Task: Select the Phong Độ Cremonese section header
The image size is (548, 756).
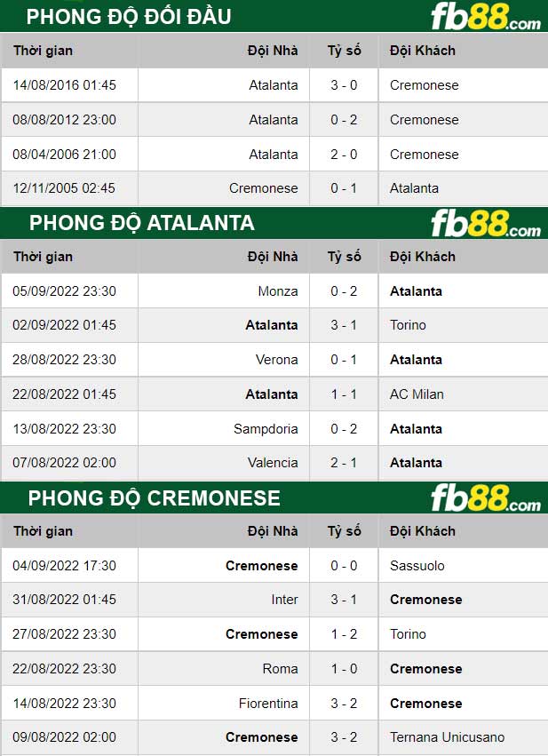Action: pyautogui.click(x=155, y=497)
